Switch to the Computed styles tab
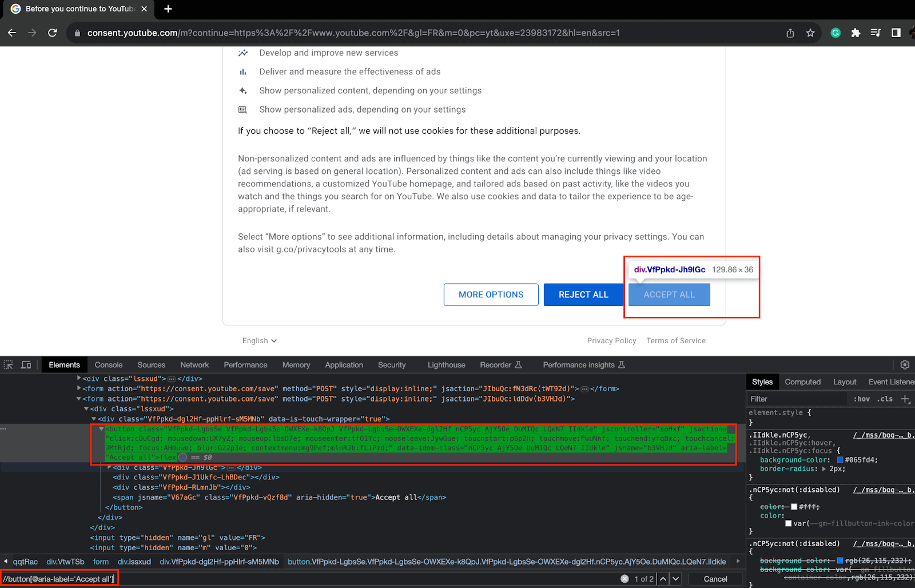Screen dimensions: 915x588 click(802, 382)
